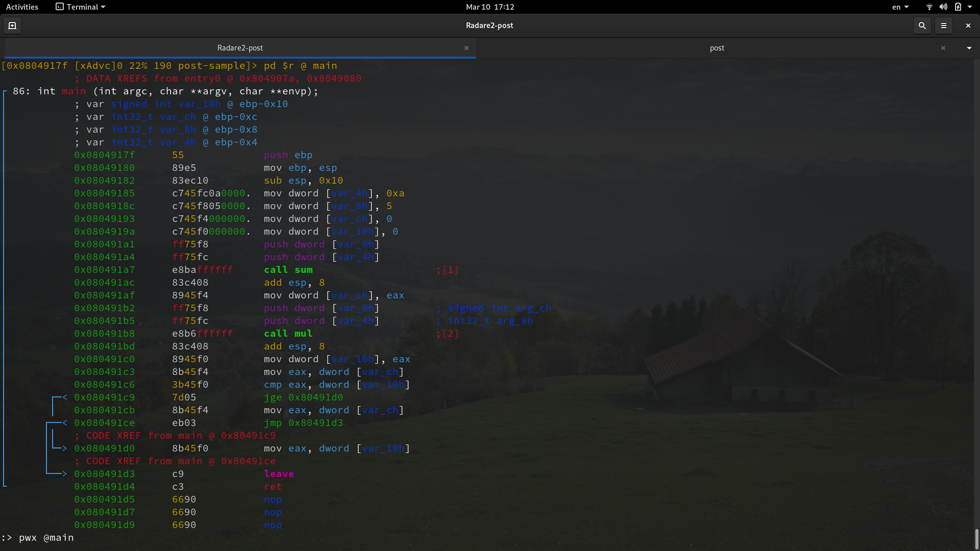This screenshot has height=551, width=980.
Task: Click the clock showing Mar 10 17:12
Action: click(489, 7)
